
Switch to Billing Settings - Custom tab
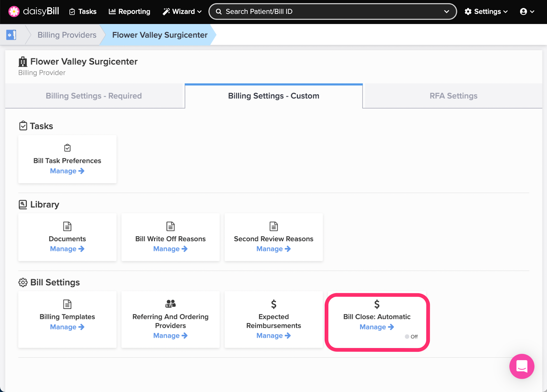273,96
